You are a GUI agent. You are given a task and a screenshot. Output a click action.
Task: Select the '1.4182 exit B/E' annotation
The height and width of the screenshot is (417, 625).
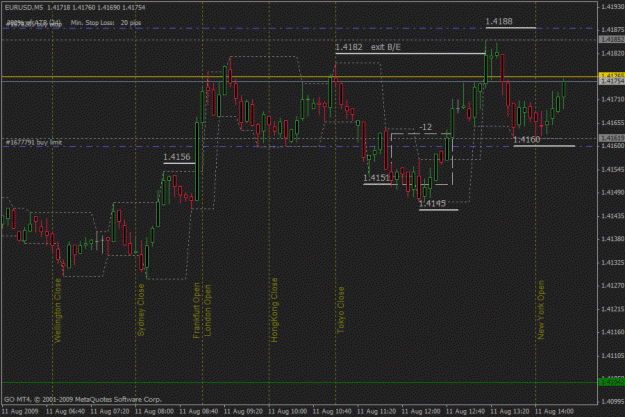[x=368, y=47]
